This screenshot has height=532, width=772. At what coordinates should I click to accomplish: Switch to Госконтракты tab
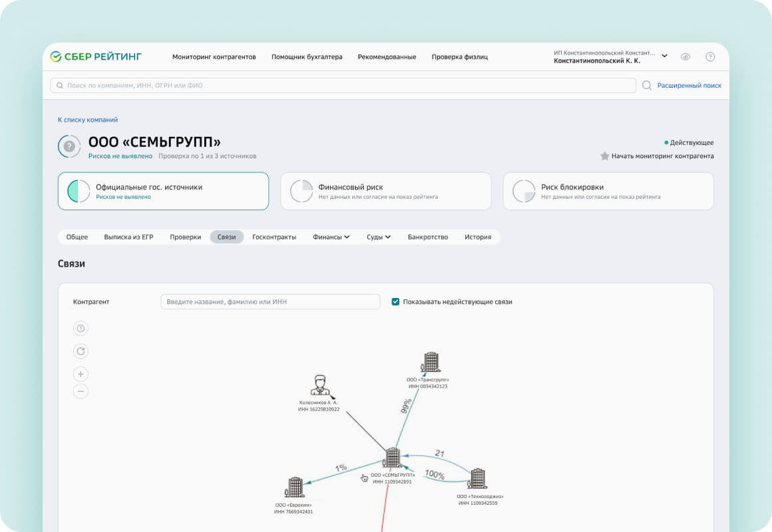[274, 237]
